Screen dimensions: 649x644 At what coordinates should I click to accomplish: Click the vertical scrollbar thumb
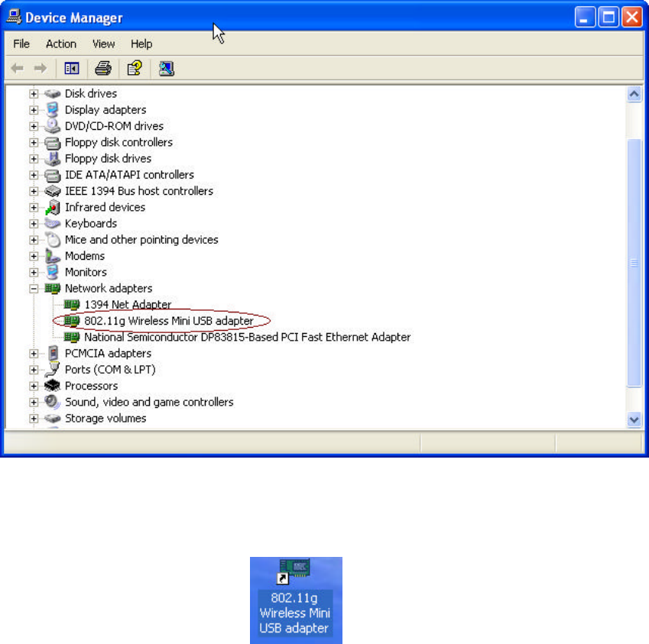(x=634, y=263)
